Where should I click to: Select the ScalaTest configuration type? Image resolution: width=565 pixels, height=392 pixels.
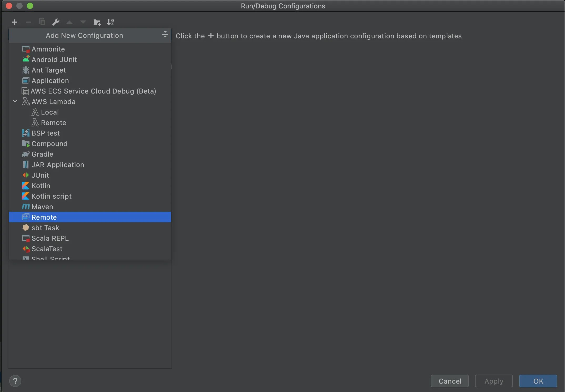tap(47, 249)
